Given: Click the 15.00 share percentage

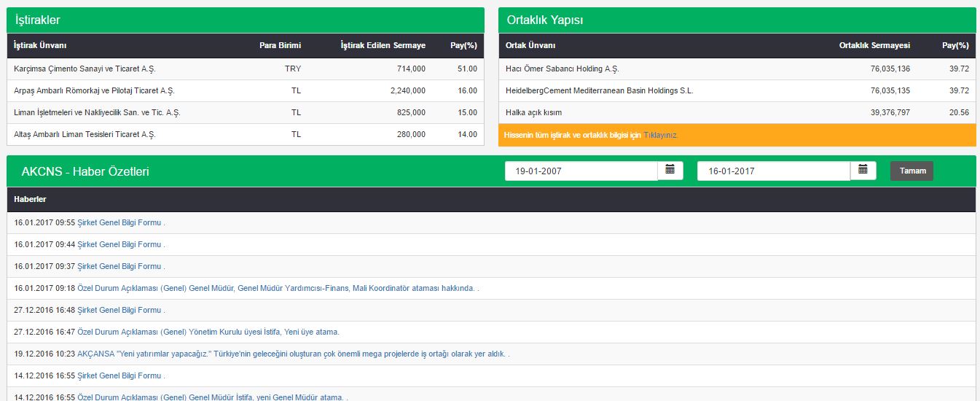Looking at the screenshot, I should tap(467, 112).
